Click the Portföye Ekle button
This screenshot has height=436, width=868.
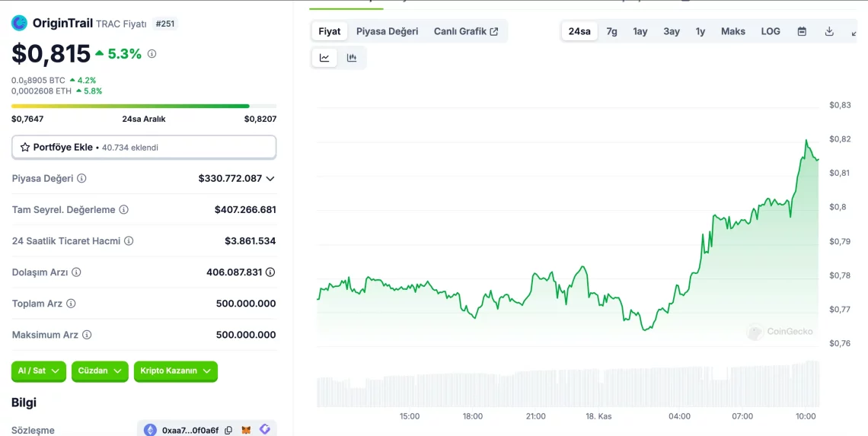coord(144,147)
